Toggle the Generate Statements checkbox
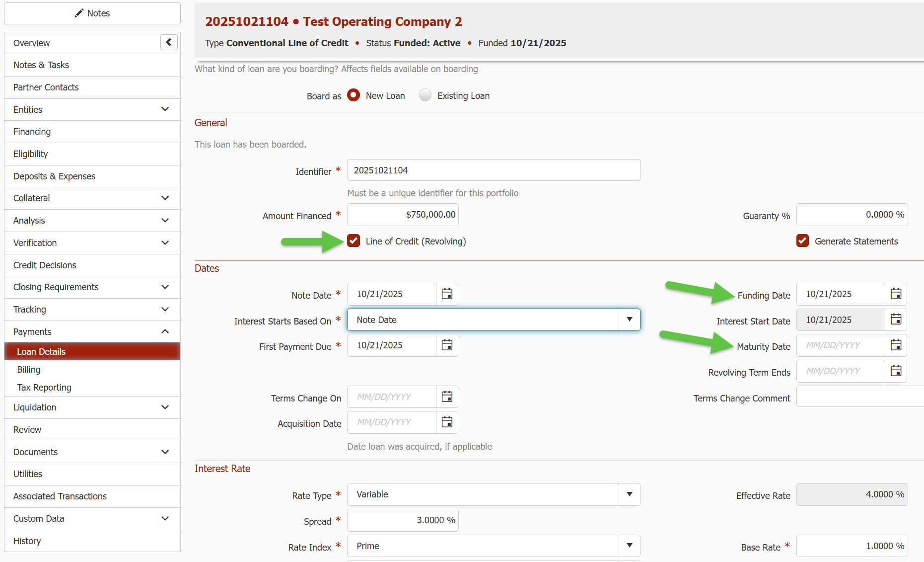 (802, 241)
